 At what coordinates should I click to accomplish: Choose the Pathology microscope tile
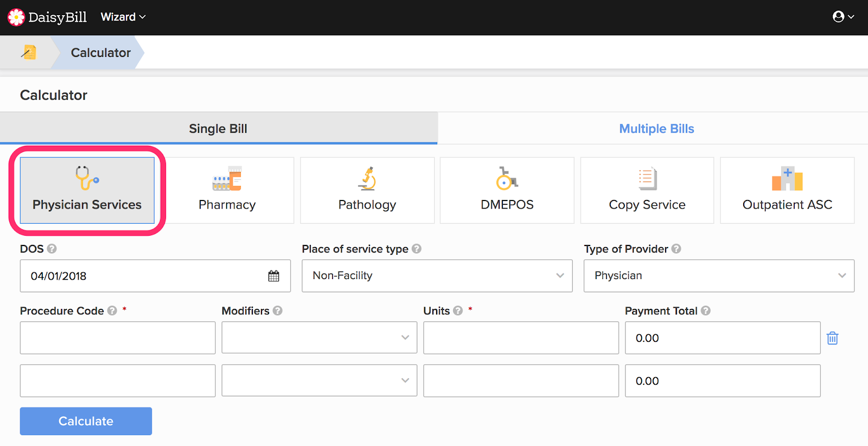[367, 190]
